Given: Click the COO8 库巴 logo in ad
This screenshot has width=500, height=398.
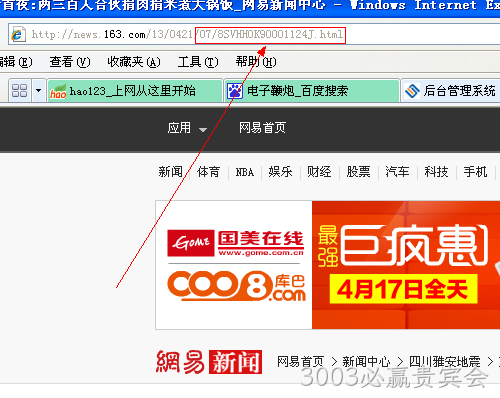Looking at the screenshot, I should (236, 286).
